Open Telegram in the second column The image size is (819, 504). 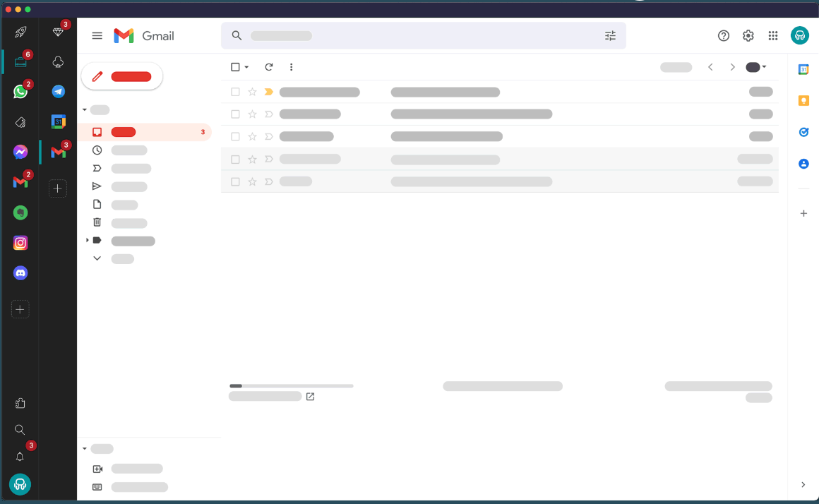[58, 91]
